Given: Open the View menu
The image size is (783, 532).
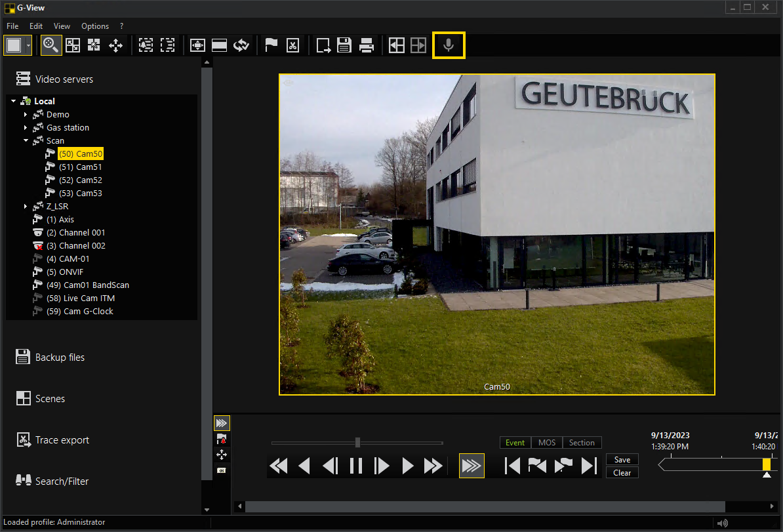Looking at the screenshot, I should [62, 26].
